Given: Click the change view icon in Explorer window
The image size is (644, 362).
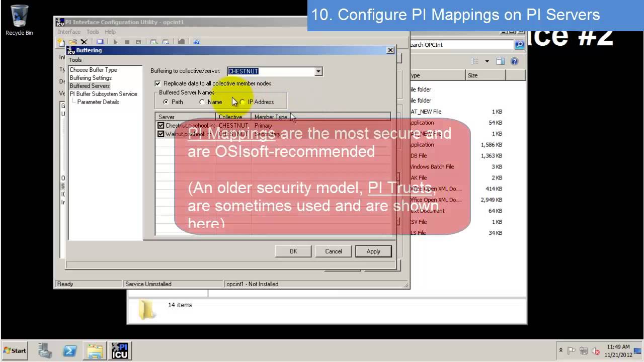Looking at the screenshot, I should pyautogui.click(x=474, y=61).
